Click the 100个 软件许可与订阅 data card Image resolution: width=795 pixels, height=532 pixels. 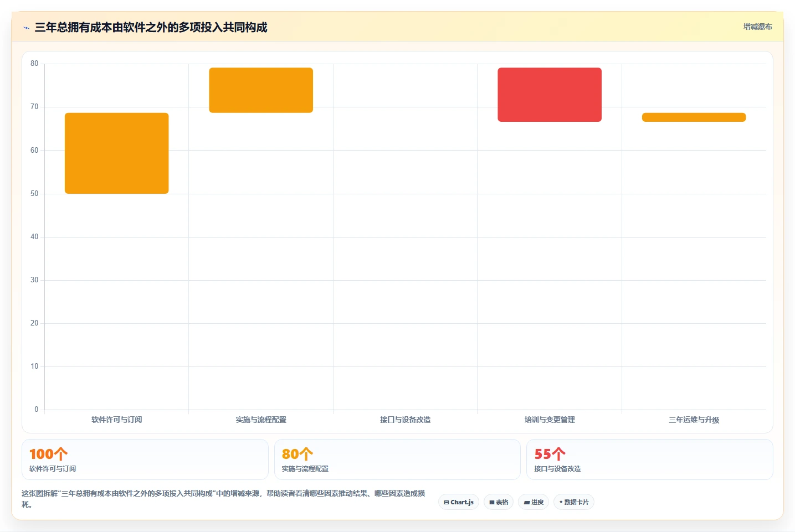pos(145,459)
